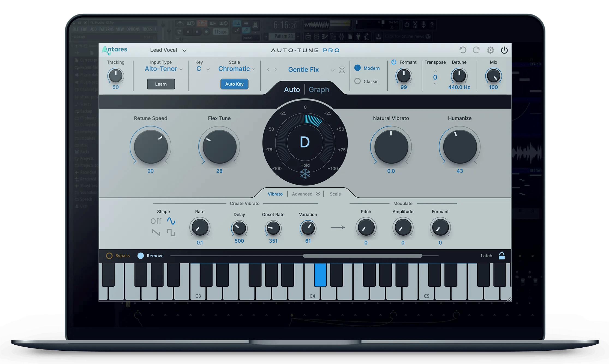Select Classic mode radio button
Screen dimensions: 609x364
tap(357, 81)
